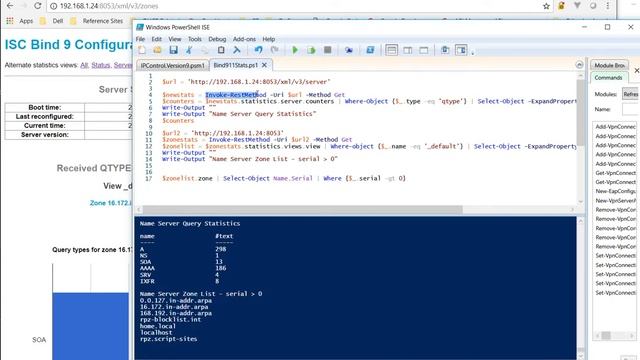Stop the running operation
Image resolution: width=640 pixels, height=360 pixels.
[x=327, y=50]
